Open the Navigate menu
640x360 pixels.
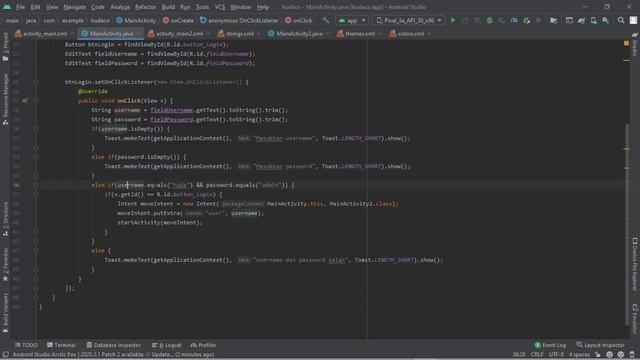pyautogui.click(x=75, y=7)
